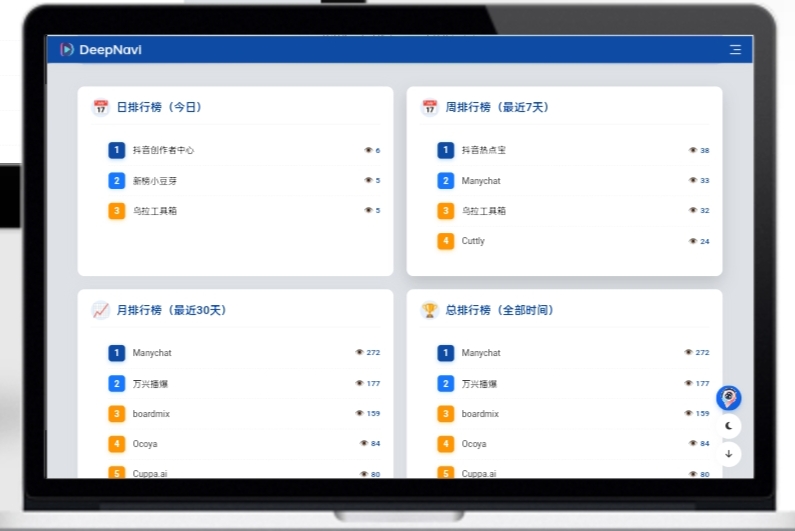Viewport: 795px width, 531px height.
Task: Click the 总排行榜（全部时间）heading
Action: pyautogui.click(x=500, y=310)
